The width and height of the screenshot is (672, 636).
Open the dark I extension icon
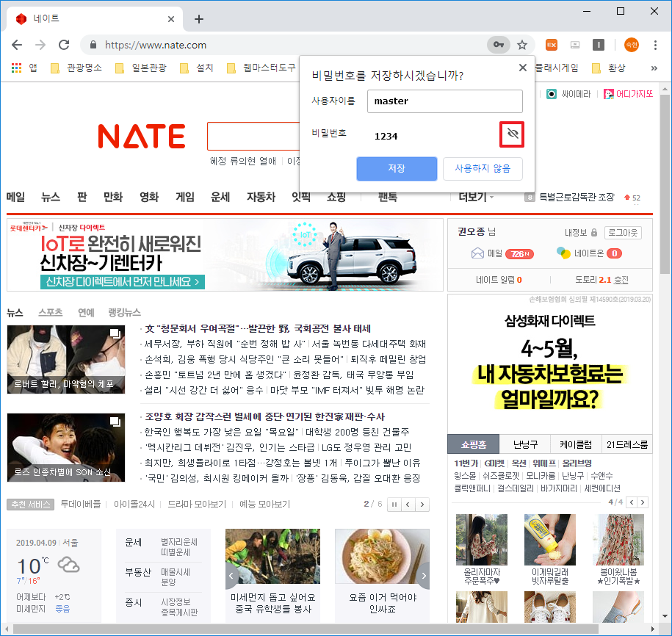coord(599,45)
